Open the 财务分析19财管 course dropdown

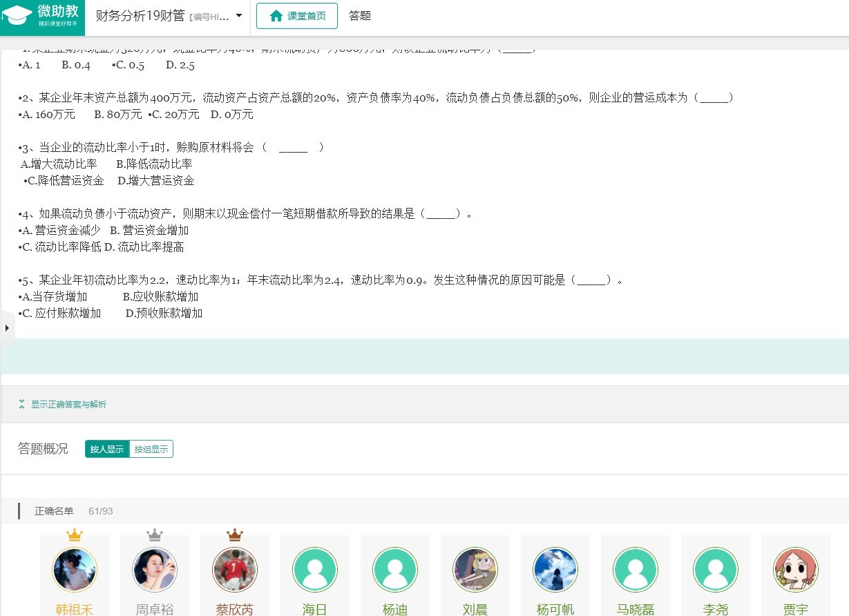pyautogui.click(x=239, y=16)
